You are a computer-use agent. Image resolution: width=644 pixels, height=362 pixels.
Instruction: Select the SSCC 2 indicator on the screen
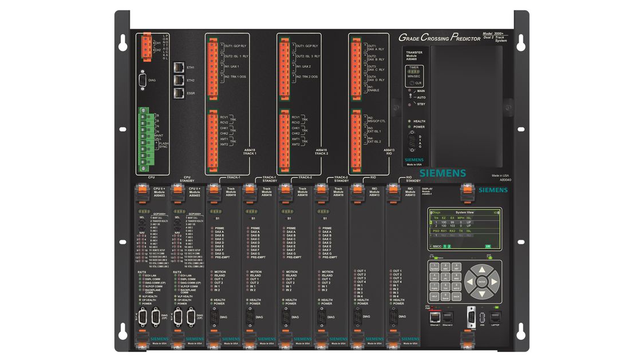[449, 246]
